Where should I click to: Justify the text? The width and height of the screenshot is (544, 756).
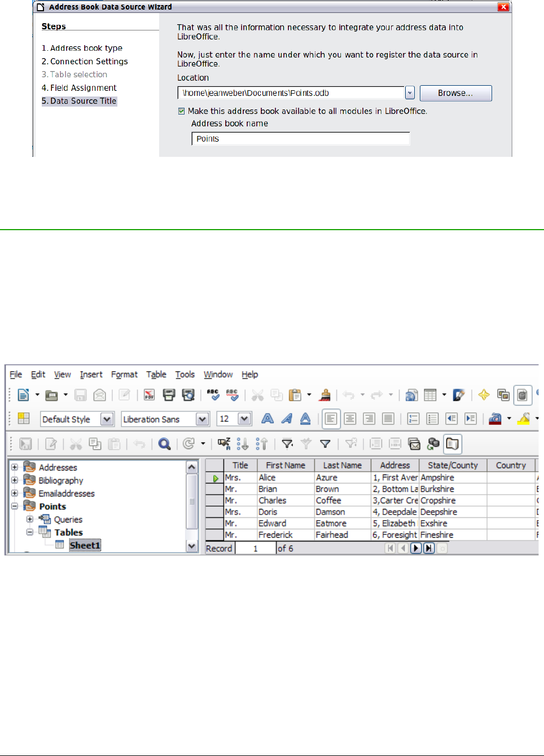coord(388,419)
